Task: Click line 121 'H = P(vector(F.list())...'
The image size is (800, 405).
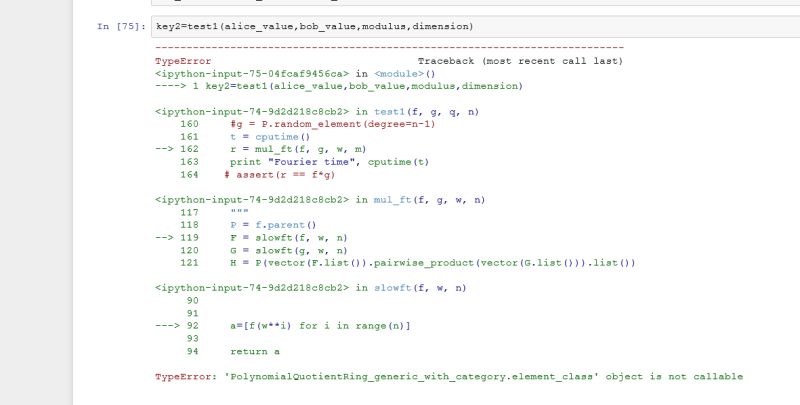Action: coord(408,263)
